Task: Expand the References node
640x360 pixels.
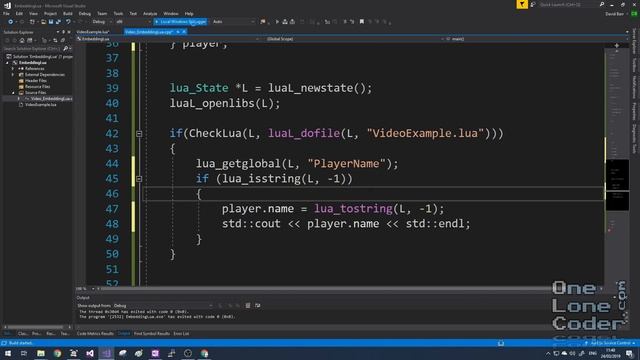Action: click(13, 69)
